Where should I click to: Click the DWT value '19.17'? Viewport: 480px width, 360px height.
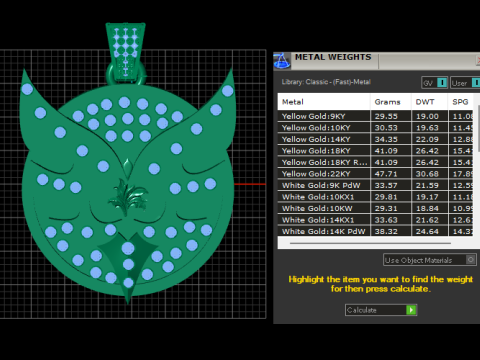427,197
